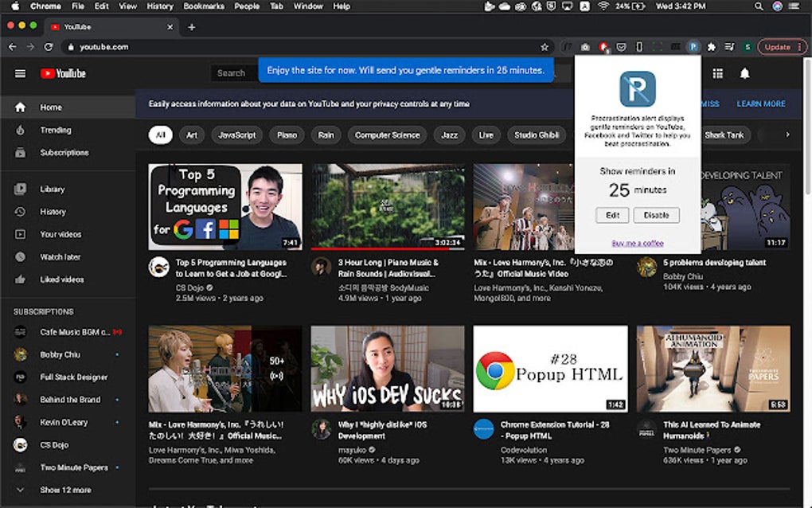This screenshot has width=812, height=508.
Task: Click the Procrastination alert extension icon
Action: 693,47
